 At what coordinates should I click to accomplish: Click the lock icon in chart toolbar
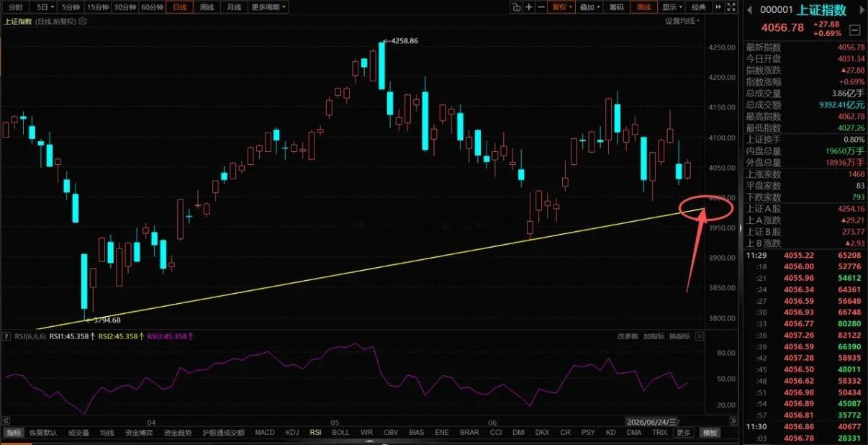click(x=516, y=7)
